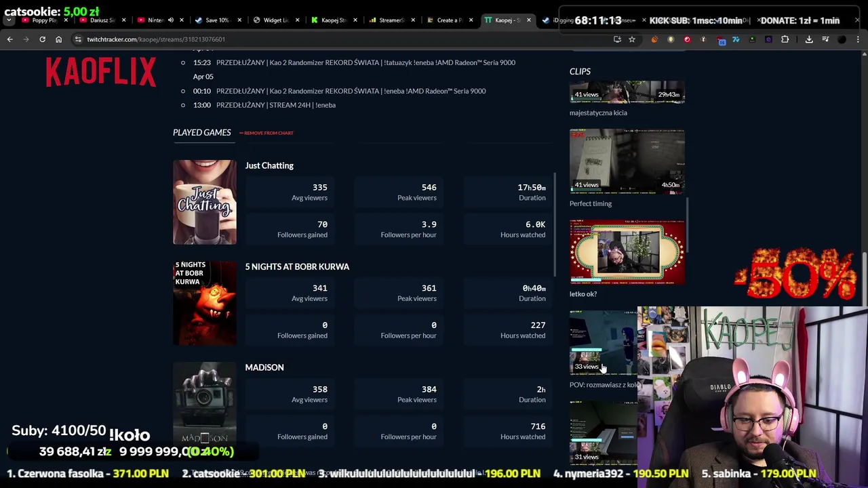Go back using the browser back arrow
Image resolution: width=868 pixels, height=488 pixels.
click(x=9, y=39)
